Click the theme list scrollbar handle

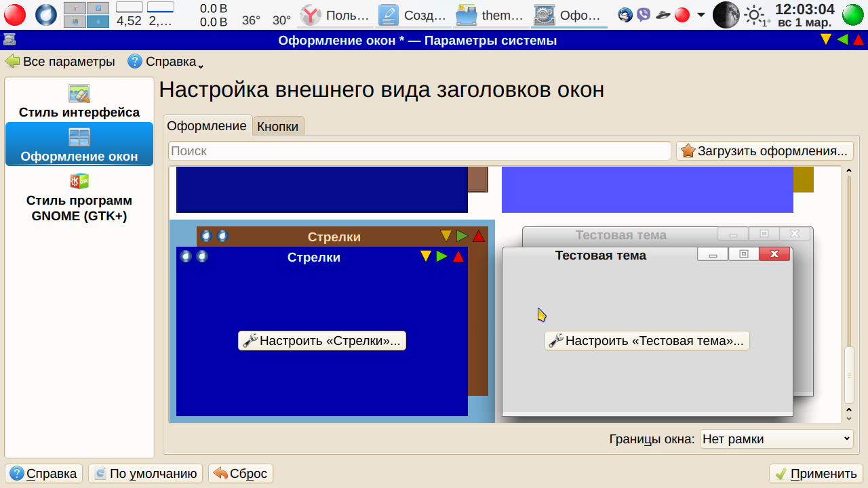tap(848, 375)
